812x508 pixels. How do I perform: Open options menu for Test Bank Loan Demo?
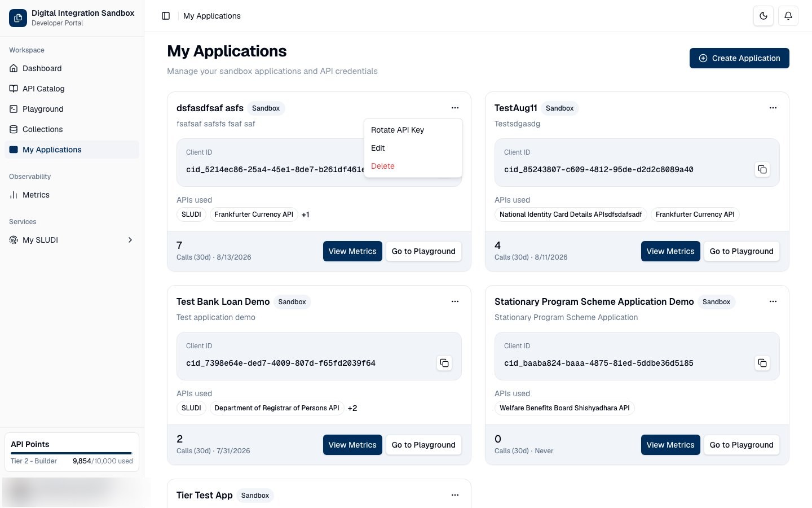click(455, 301)
